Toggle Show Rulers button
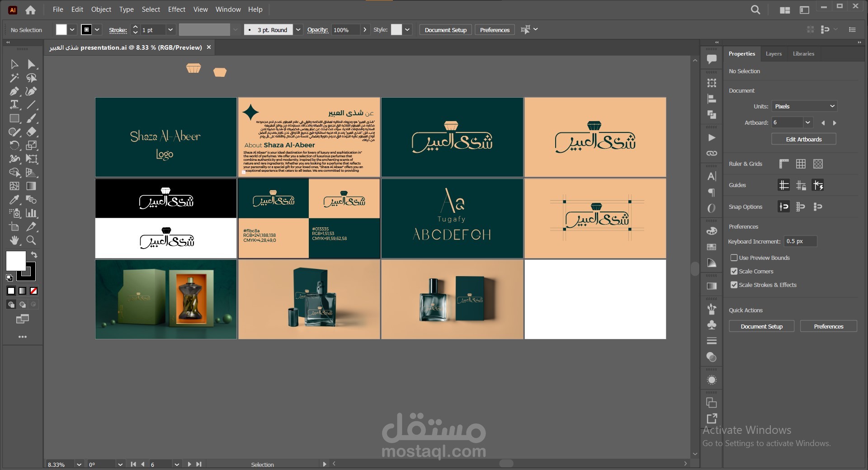This screenshot has height=470, width=868. point(784,164)
